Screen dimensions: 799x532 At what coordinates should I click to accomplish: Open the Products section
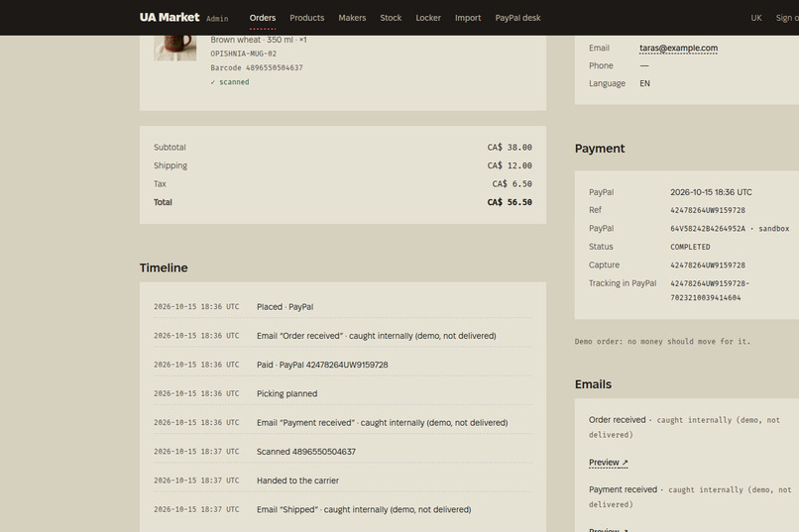(306, 18)
